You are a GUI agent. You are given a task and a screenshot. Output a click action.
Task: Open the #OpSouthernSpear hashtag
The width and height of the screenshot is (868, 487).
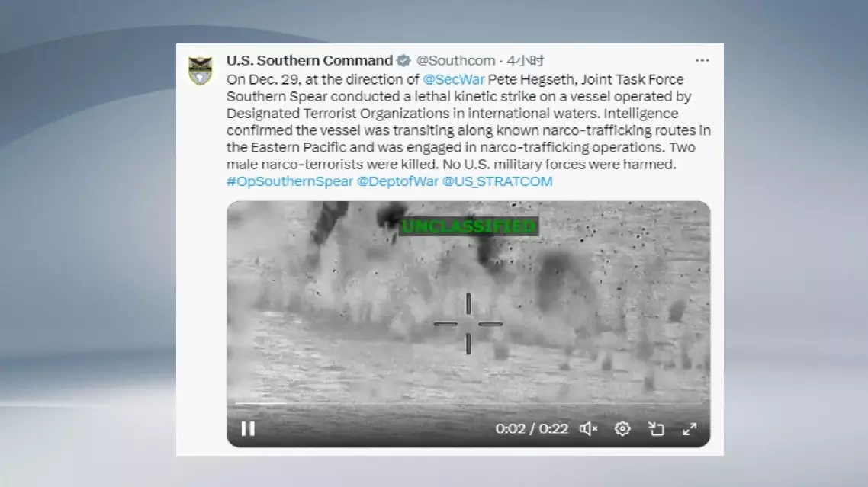coord(290,181)
